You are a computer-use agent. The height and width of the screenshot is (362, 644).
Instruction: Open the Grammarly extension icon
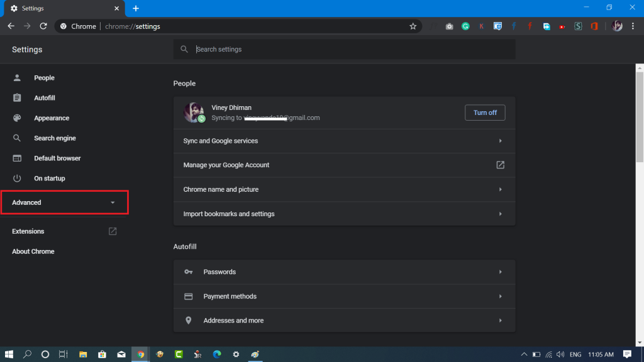pyautogui.click(x=465, y=26)
